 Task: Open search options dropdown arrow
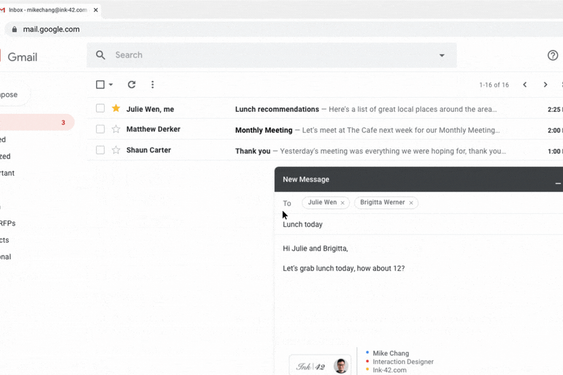coord(442,55)
